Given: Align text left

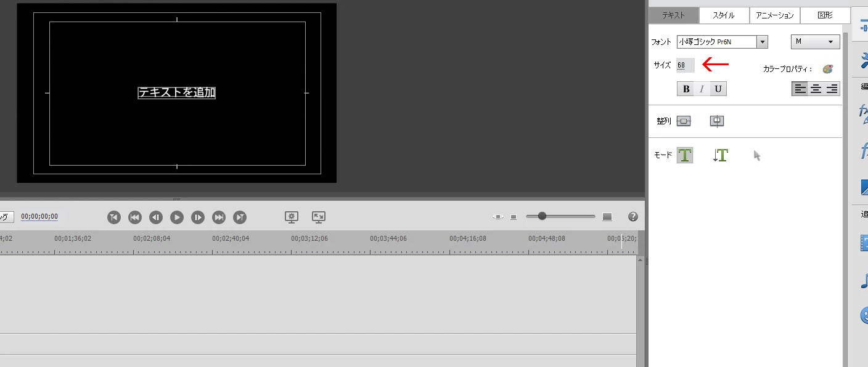Looking at the screenshot, I should 800,89.
